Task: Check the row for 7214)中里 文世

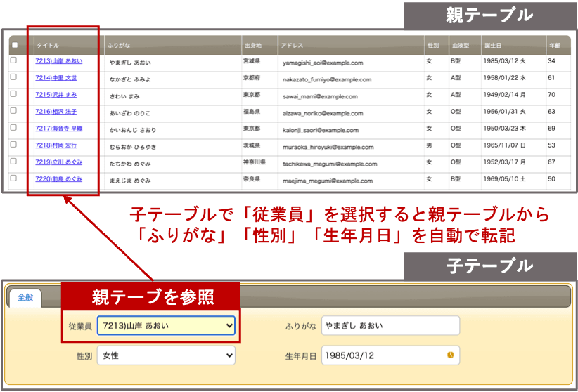Action: point(13,77)
